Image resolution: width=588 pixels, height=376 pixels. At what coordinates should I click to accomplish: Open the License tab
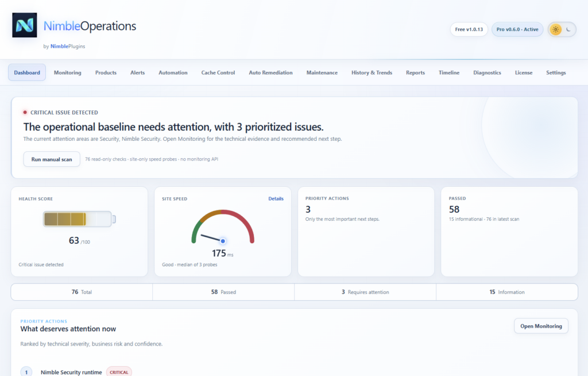(524, 72)
